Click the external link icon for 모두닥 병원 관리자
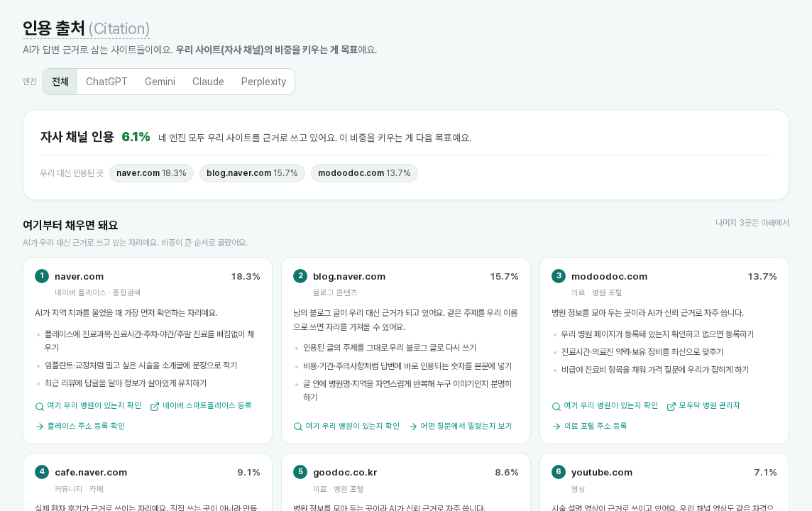Screen dimensions: 812x511 pos(671,407)
